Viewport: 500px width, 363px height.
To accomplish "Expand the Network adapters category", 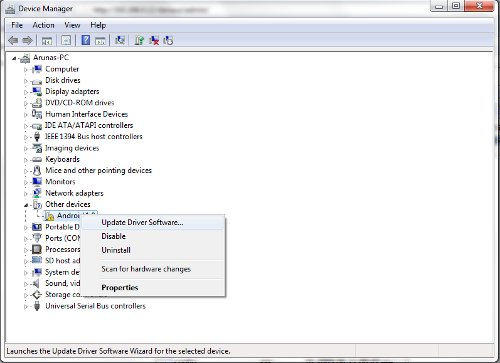I will (26, 194).
